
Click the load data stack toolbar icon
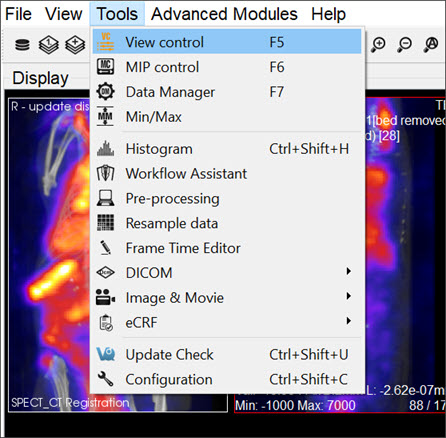(x=22, y=45)
